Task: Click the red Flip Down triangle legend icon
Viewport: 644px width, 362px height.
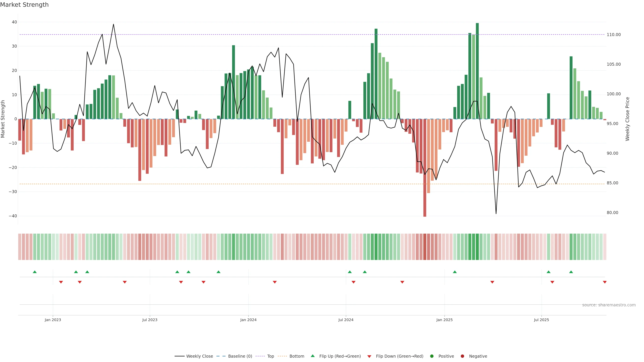Action: pos(369,356)
